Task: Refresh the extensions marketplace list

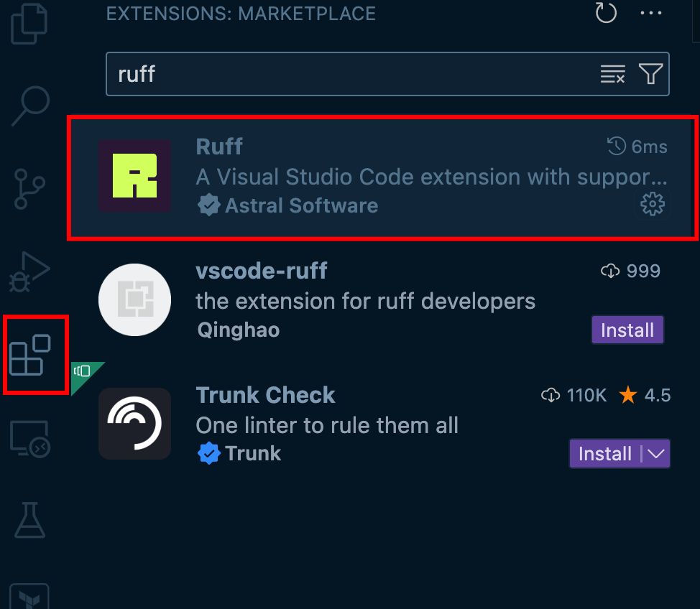Action: 606,12
